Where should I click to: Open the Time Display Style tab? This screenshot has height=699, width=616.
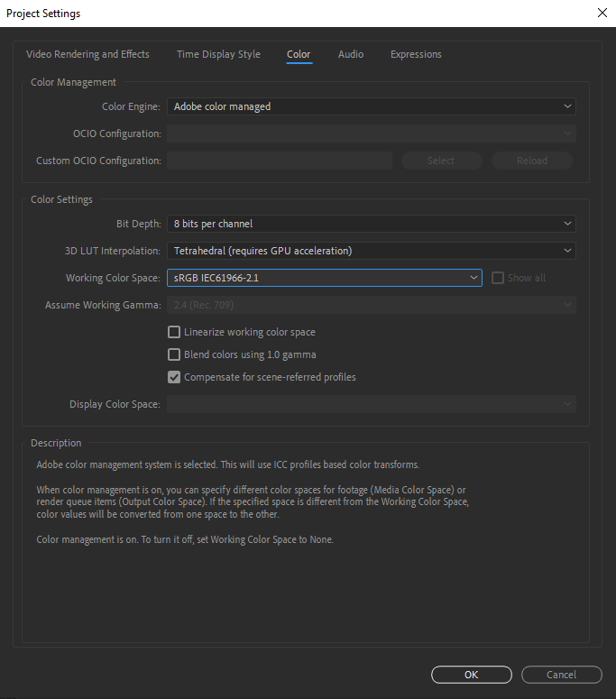(x=218, y=54)
